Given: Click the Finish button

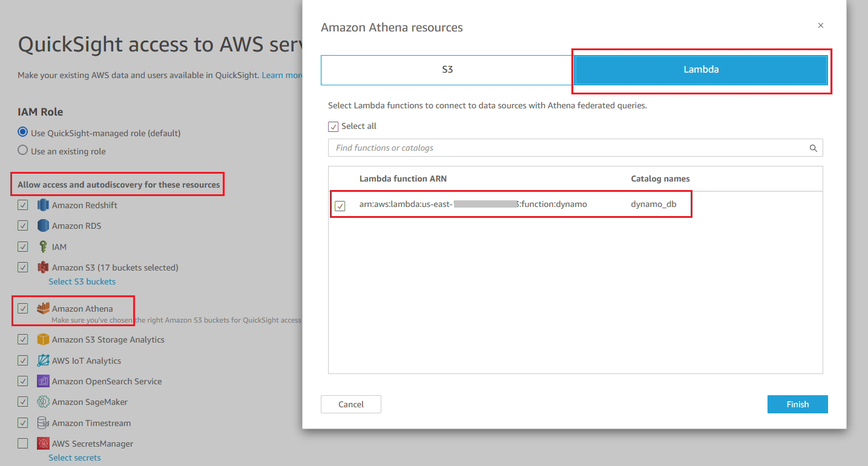Looking at the screenshot, I should click(x=798, y=404).
